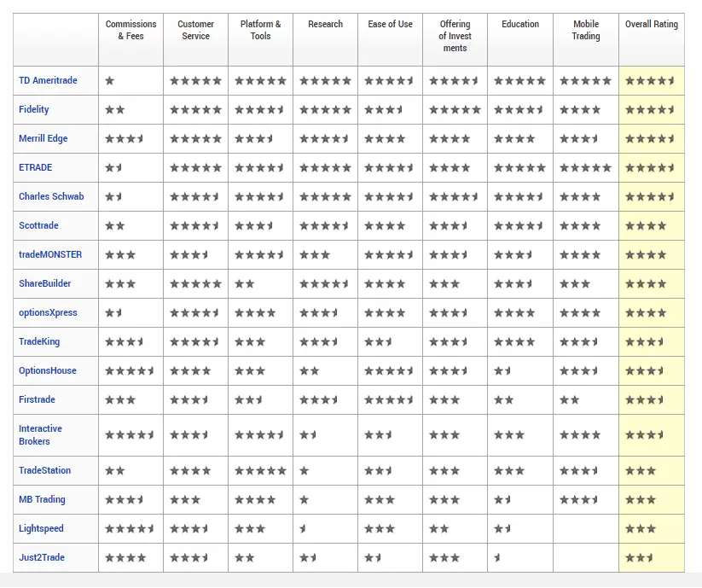This screenshot has height=588, width=702.
Task: Select Charles Schwab's Research star rating
Action: tap(325, 196)
